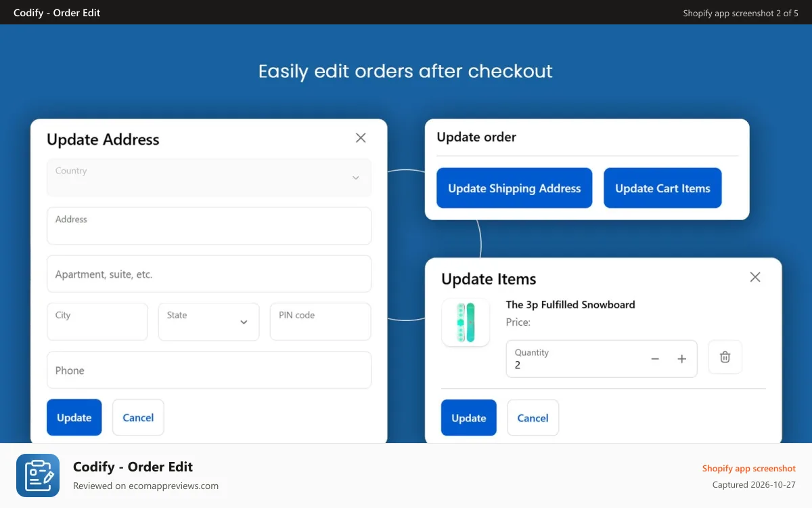Click the City input field
This screenshot has height=508, width=812.
[x=97, y=322]
